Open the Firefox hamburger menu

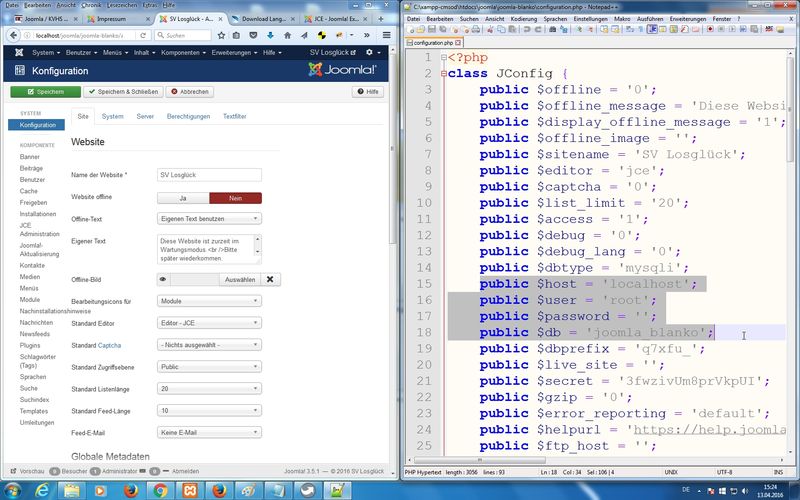pos(387,35)
